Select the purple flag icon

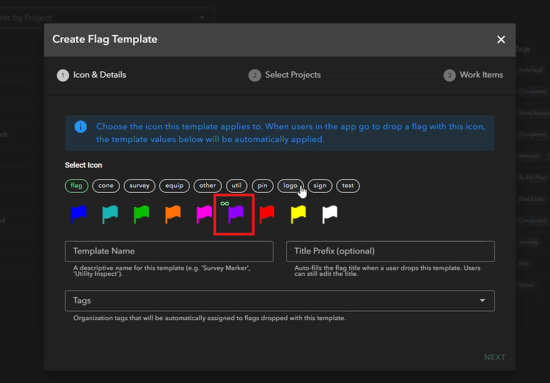(x=236, y=214)
